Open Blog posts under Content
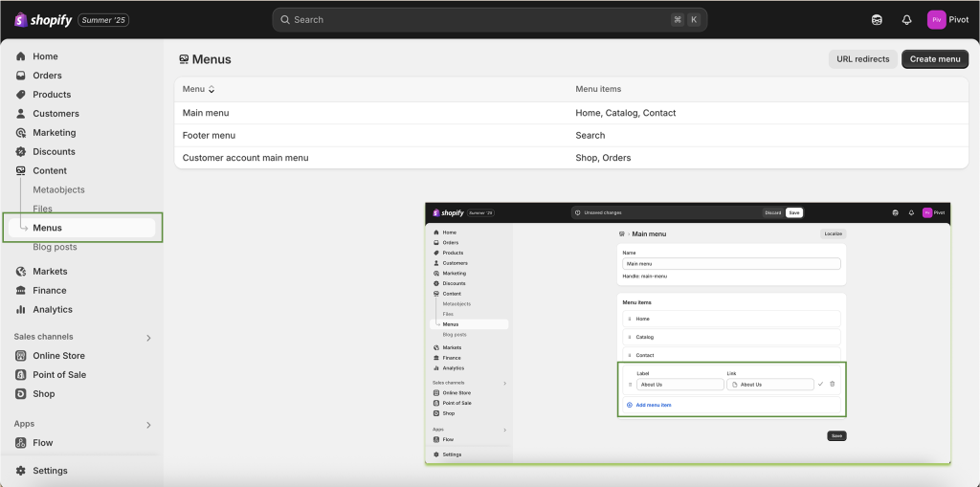 point(55,247)
